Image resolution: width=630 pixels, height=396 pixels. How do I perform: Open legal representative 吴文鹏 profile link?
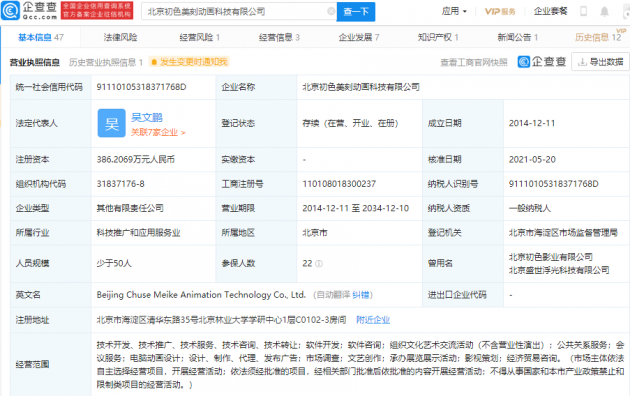coord(147,117)
